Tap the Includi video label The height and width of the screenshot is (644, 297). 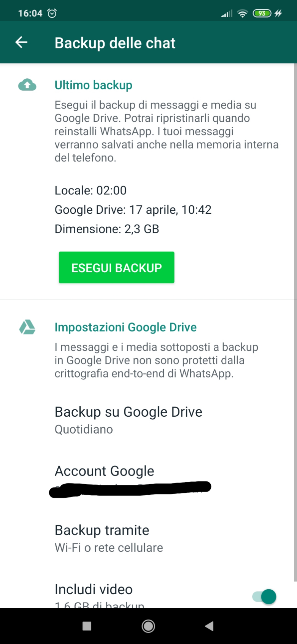pos(94,589)
